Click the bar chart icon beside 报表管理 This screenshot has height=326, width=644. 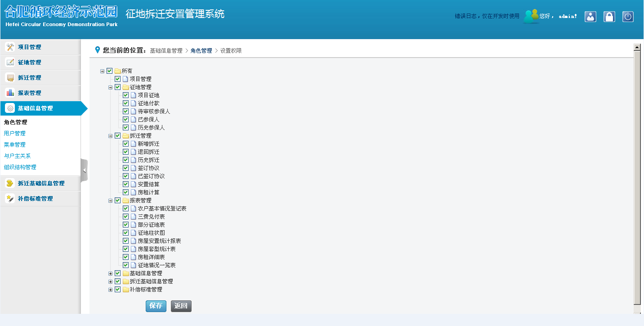10,93
